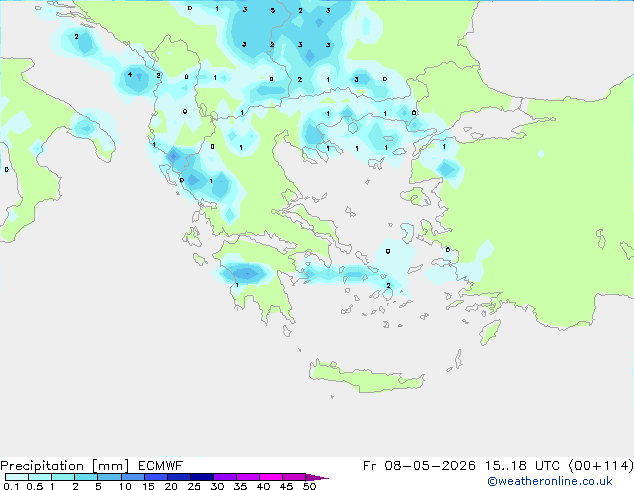Select the 5–10 mm legend color box
This screenshot has width=634, height=490.
coord(109,477)
